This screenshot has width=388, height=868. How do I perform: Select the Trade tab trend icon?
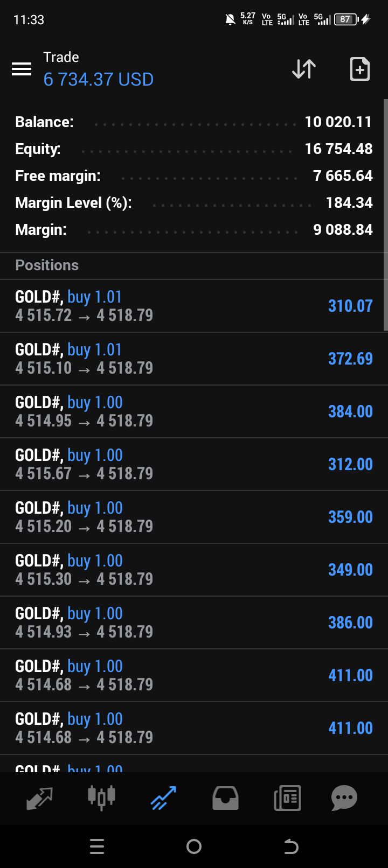(163, 798)
